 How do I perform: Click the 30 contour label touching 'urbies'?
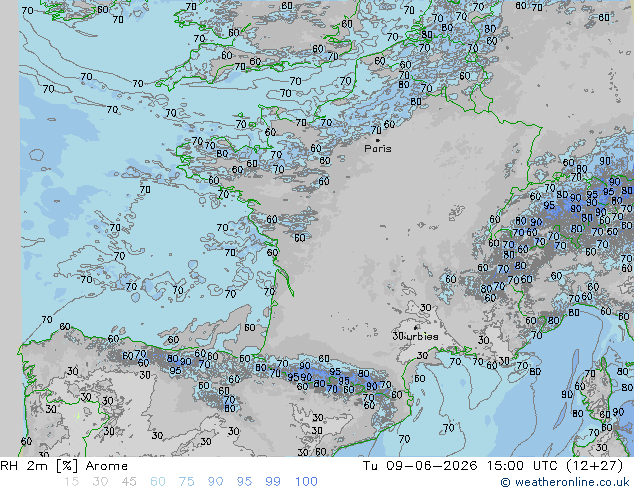tap(398, 336)
